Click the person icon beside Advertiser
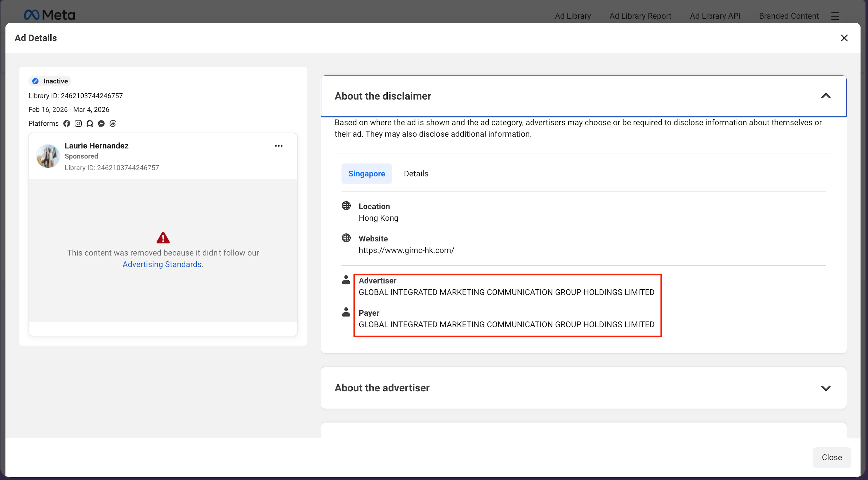 click(x=346, y=280)
